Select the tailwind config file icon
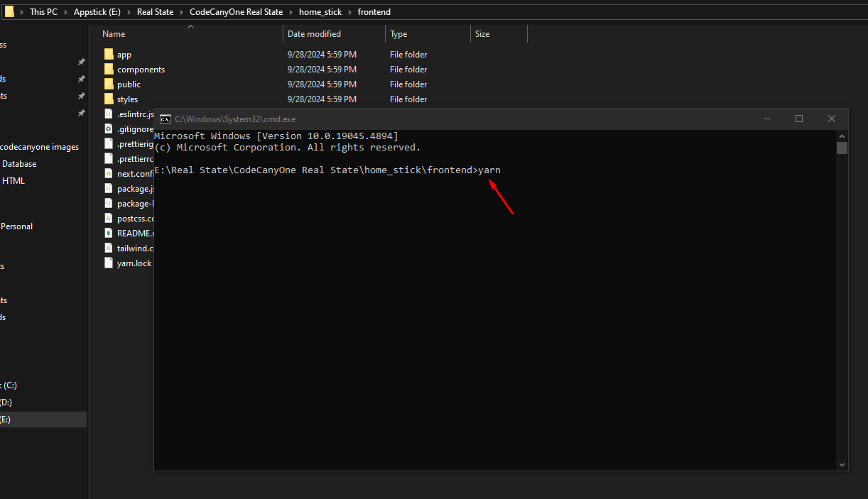The width and height of the screenshot is (868, 499). click(x=109, y=248)
